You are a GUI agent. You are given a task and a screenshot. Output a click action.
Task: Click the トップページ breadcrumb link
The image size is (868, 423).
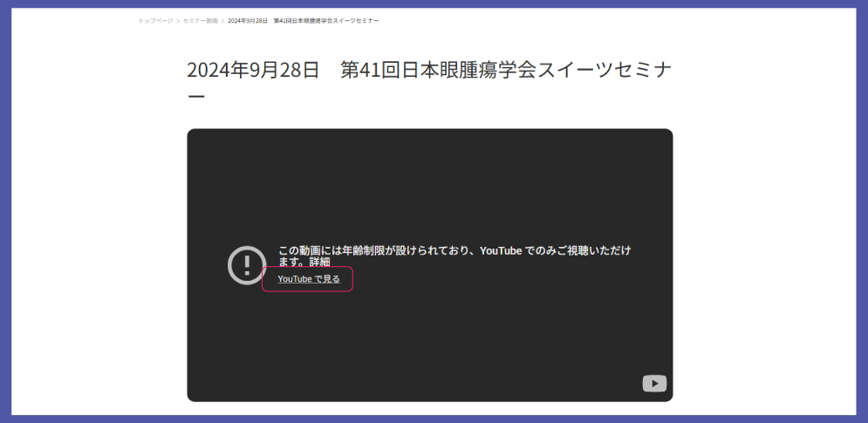click(155, 20)
